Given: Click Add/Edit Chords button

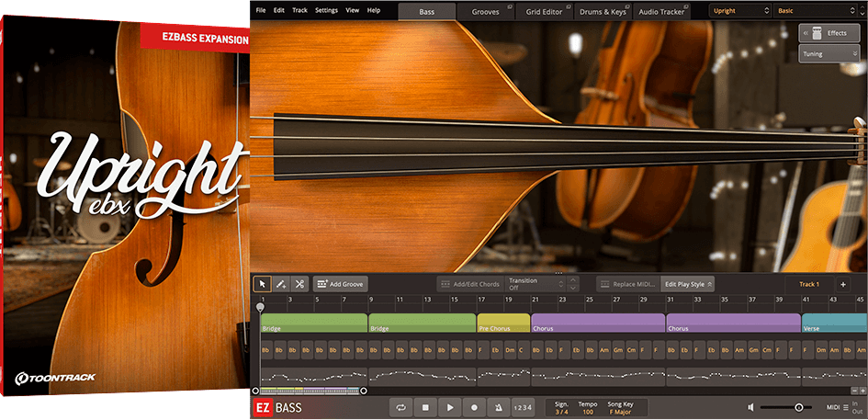Looking at the screenshot, I should pos(470,284).
